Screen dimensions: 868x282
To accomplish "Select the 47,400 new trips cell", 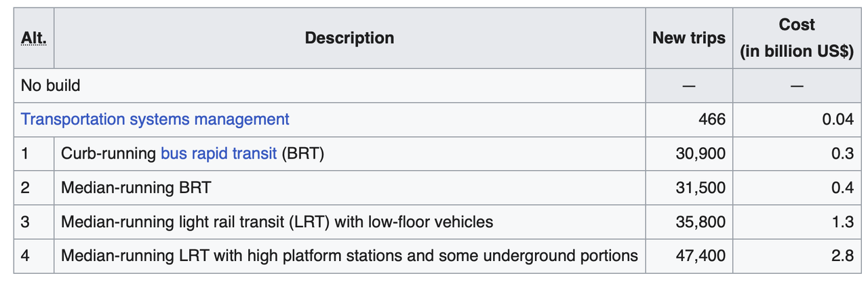I will tap(701, 256).
